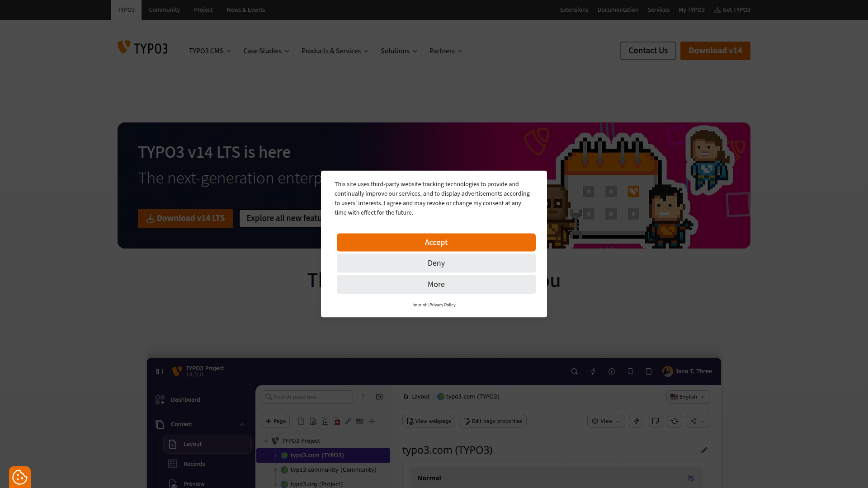Viewport: 868px width, 488px height.
Task: Click More in cookie dialog
Action: (436, 284)
